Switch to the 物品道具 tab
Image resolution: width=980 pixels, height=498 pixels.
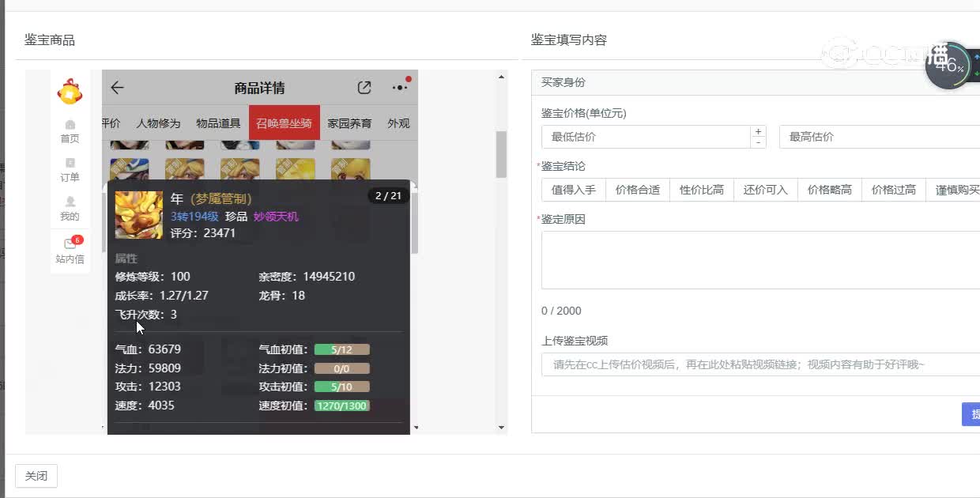tap(219, 123)
